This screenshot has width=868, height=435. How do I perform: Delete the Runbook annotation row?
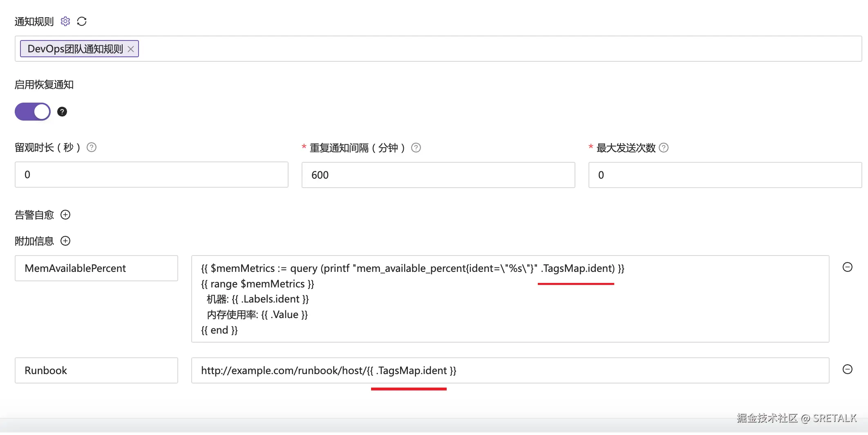coord(848,369)
